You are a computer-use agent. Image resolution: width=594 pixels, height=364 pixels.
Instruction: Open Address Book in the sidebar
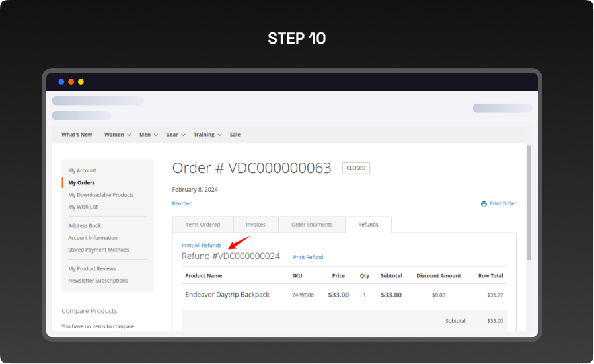tap(85, 225)
